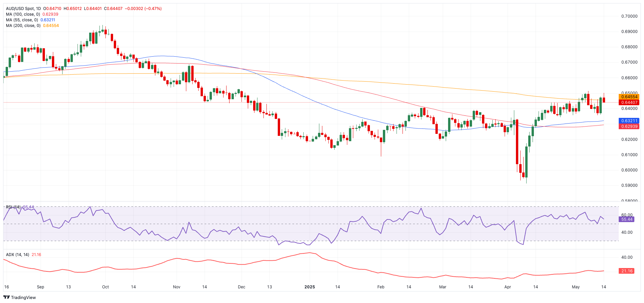644x303 pixels.
Task: Click the purple 55.44 RSI value tag
Action: pyautogui.click(x=627, y=219)
